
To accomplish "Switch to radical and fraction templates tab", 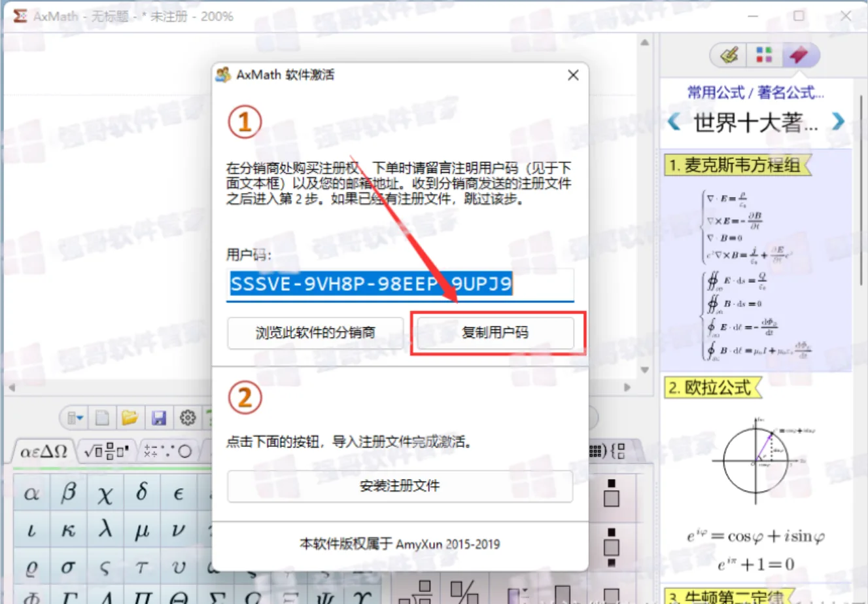I will 107,451.
